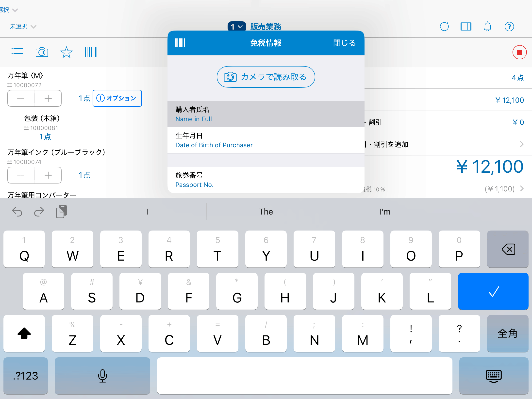The height and width of the screenshot is (399, 532).
Task: Confirm with the blue checkmark key
Action: point(493,291)
